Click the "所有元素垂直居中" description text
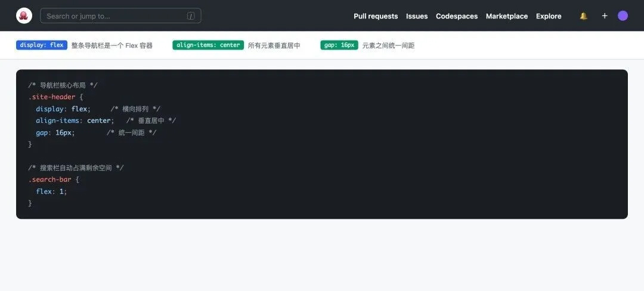 [x=274, y=45]
